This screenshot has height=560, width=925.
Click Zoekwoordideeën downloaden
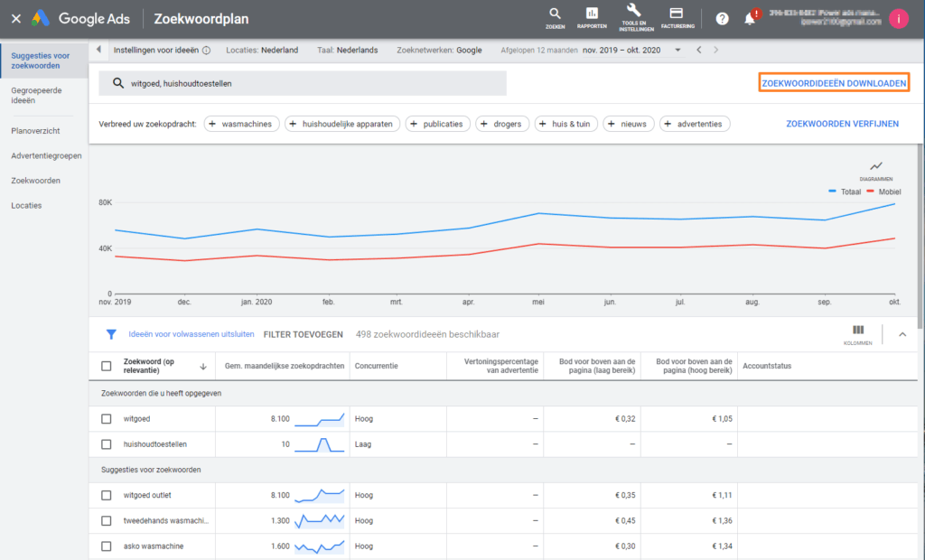(834, 83)
